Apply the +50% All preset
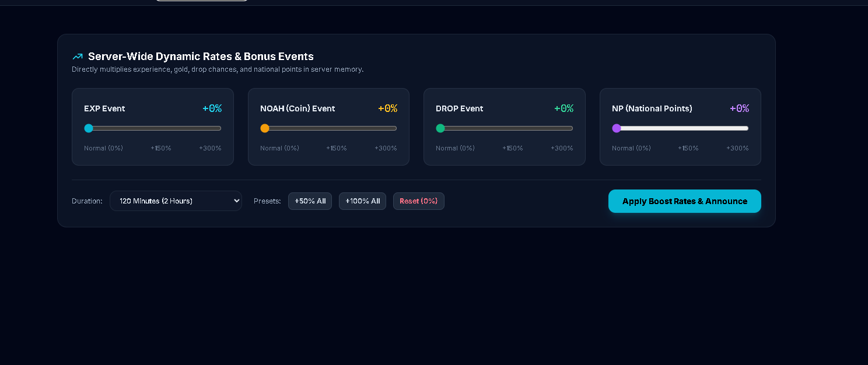This screenshot has height=365, width=868. (310, 201)
